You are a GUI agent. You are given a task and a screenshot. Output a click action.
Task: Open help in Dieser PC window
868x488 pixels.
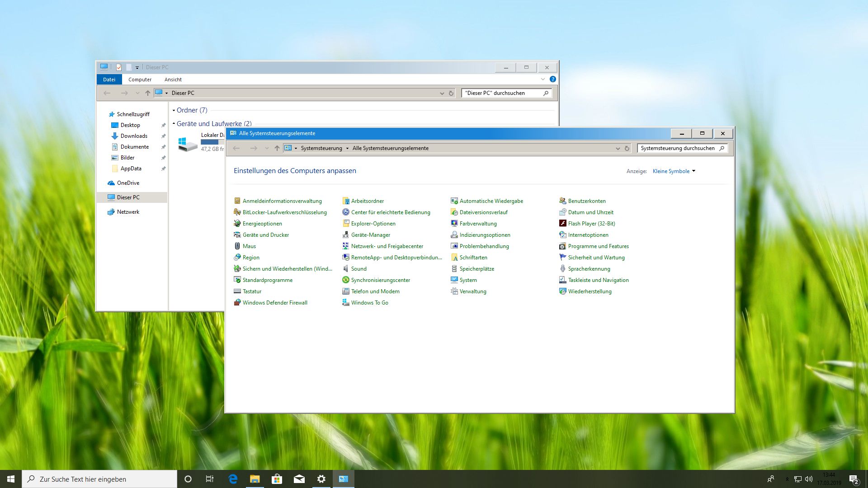click(x=552, y=79)
